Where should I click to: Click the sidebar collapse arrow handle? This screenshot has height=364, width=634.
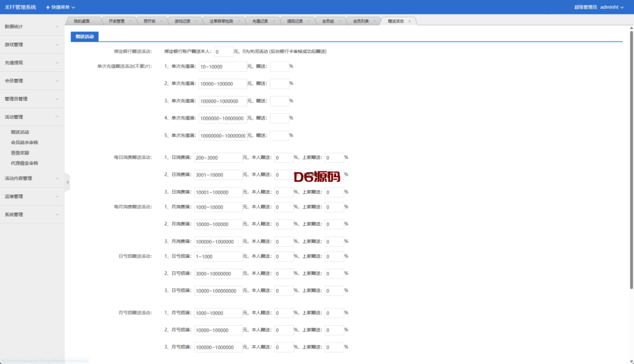tap(67, 182)
